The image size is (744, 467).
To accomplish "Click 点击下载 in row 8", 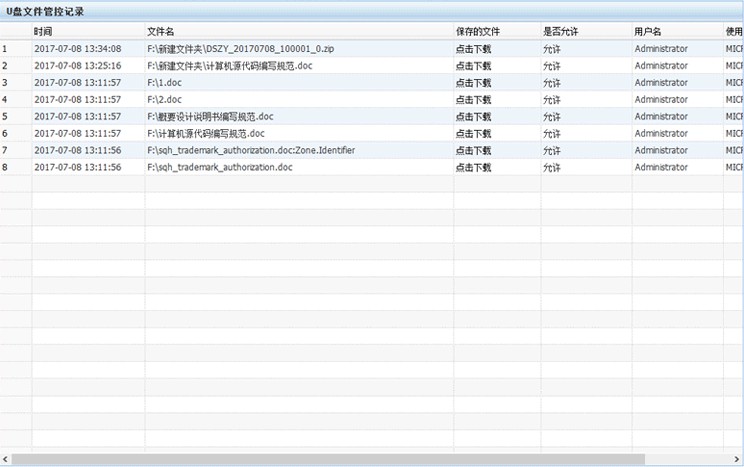I will pyautogui.click(x=473, y=168).
